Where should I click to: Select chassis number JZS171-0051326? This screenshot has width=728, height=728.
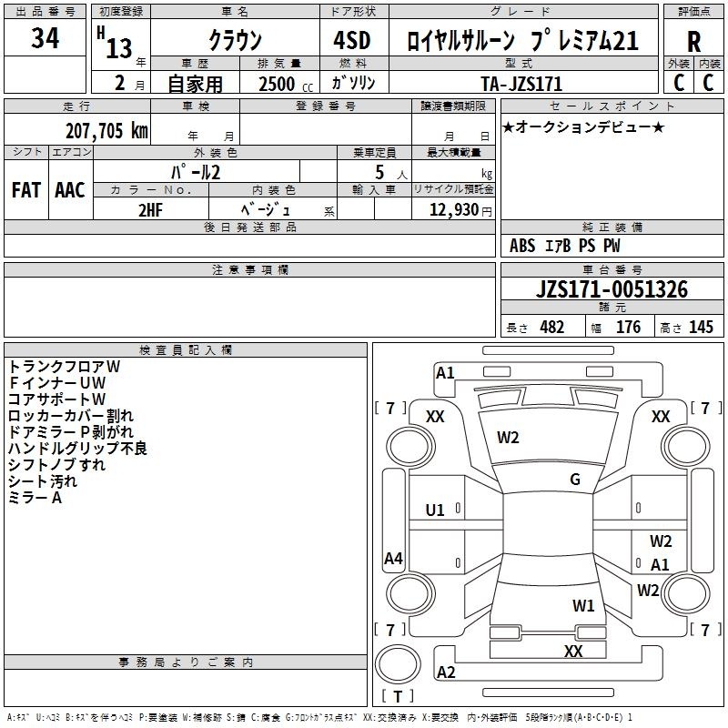click(612, 290)
